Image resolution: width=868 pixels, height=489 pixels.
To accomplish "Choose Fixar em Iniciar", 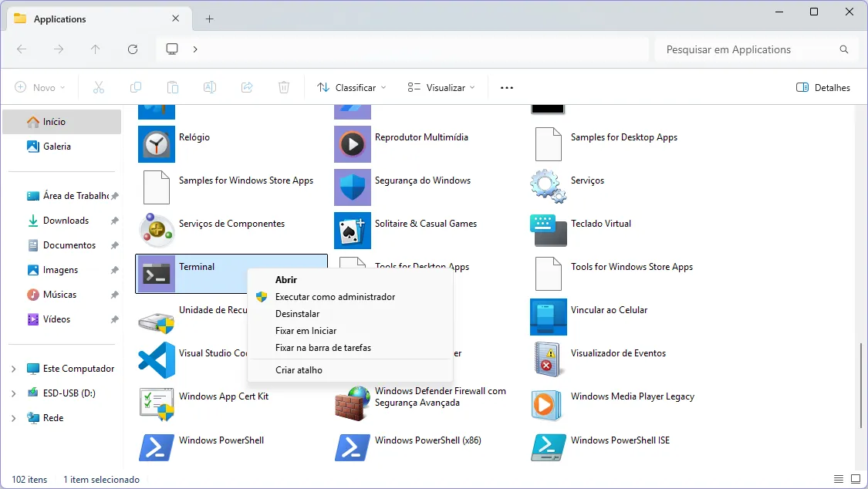I will (x=350, y=331).
